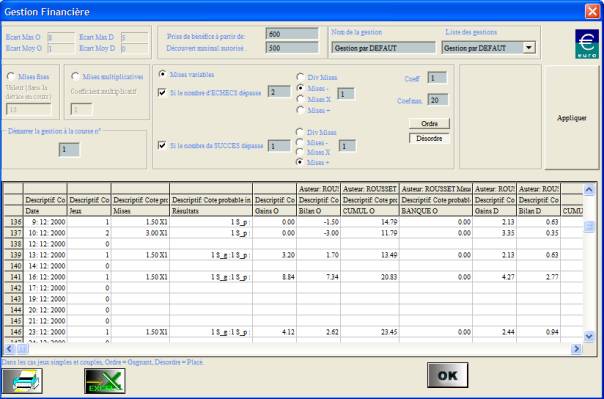The width and height of the screenshot is (604, 399).
Task: Click the printer icon button
Action: click(22, 381)
